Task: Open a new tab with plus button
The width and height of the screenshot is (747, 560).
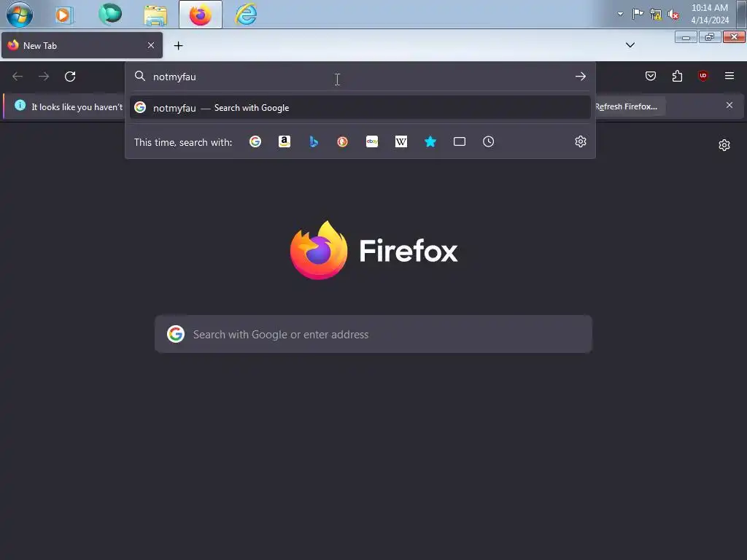Action: 178,46
